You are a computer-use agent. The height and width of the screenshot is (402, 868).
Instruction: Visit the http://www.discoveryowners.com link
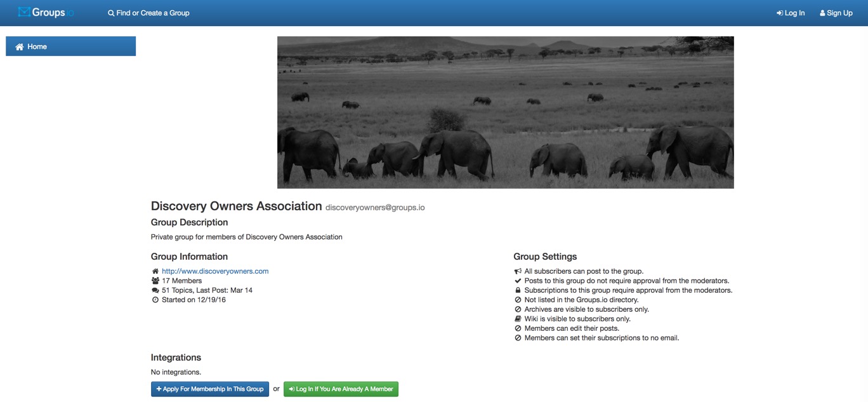tap(215, 271)
